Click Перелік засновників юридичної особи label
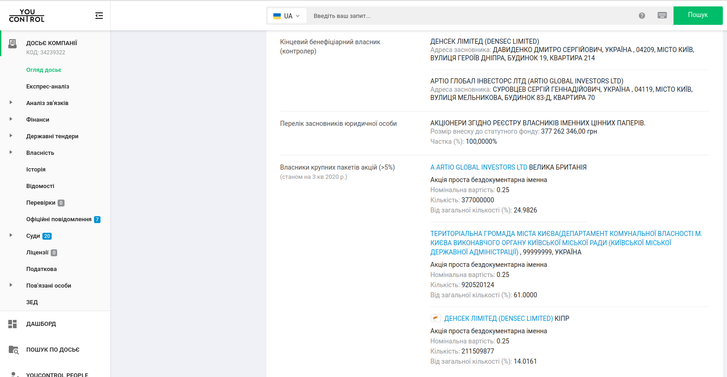This screenshot has height=377, width=727. [338, 123]
